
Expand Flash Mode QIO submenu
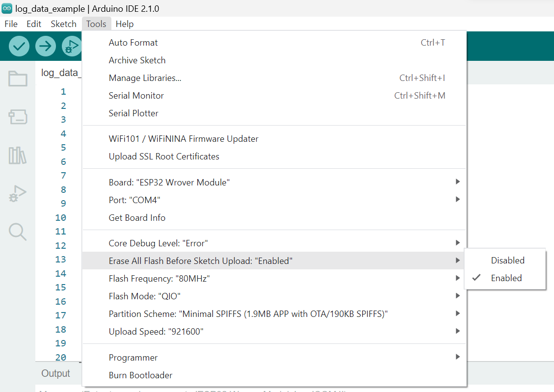(274, 296)
